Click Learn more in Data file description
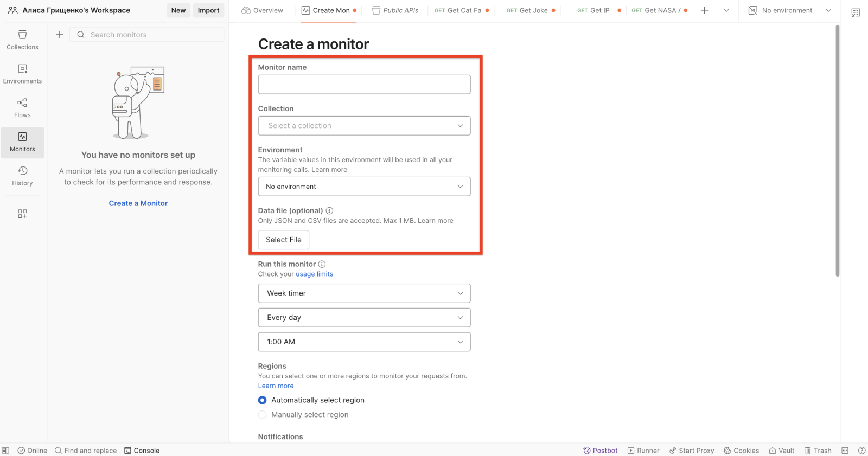 pyautogui.click(x=436, y=221)
